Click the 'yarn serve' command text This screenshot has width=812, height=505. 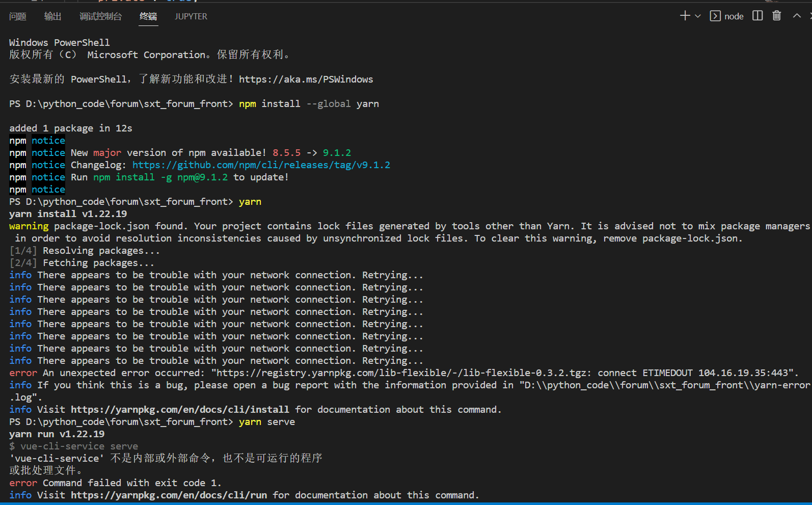[x=267, y=421]
